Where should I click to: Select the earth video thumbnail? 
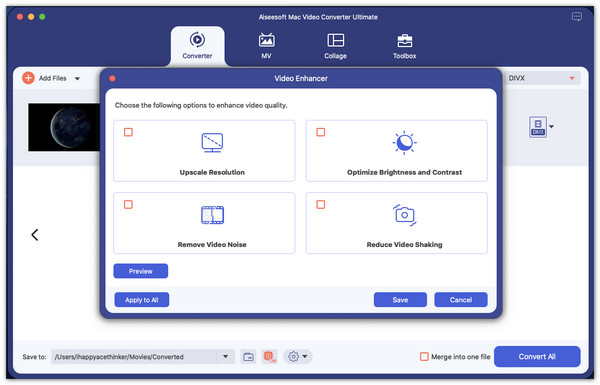click(64, 127)
